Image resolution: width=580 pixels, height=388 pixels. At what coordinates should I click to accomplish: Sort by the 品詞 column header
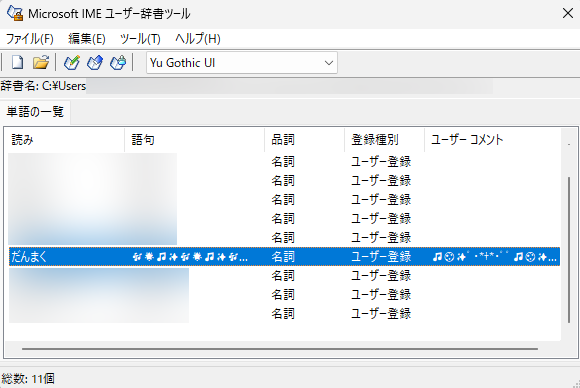(304, 140)
